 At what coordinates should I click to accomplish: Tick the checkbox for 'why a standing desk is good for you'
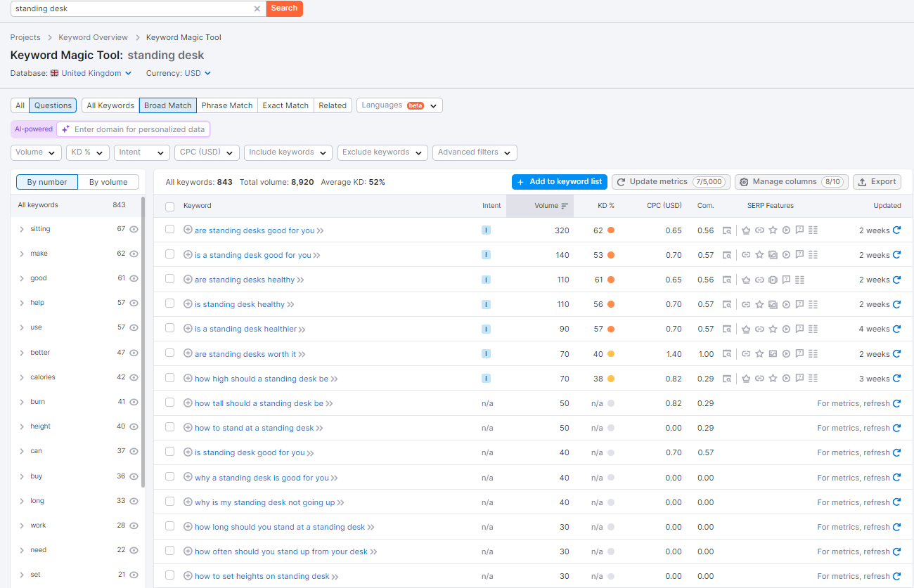(x=169, y=477)
